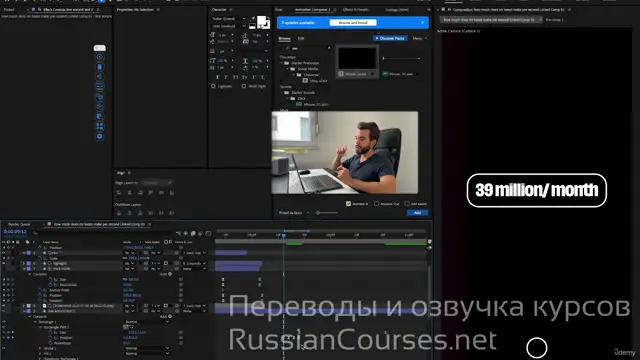Screen dimensions: 640x360
Task: Adjust the slider beside Preset Actions
Action: [327, 213]
